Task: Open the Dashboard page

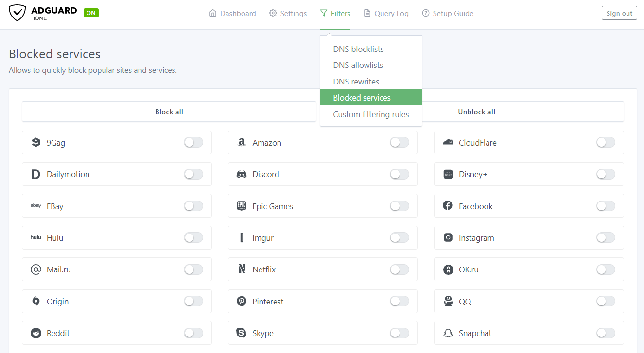Action: coord(232,14)
